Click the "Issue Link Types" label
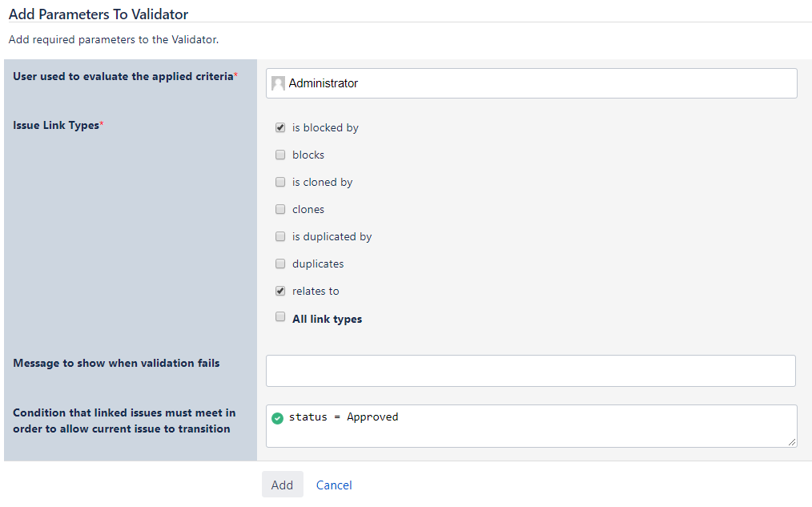The height and width of the screenshot is (507, 812). pyautogui.click(x=56, y=125)
